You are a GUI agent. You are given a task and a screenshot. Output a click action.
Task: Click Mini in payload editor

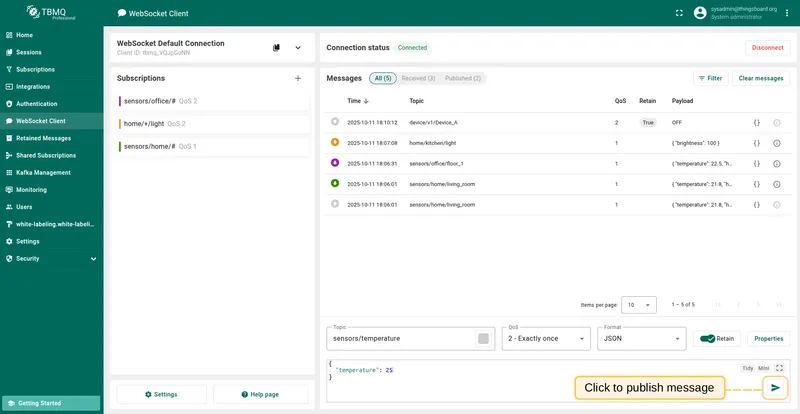[x=763, y=368]
